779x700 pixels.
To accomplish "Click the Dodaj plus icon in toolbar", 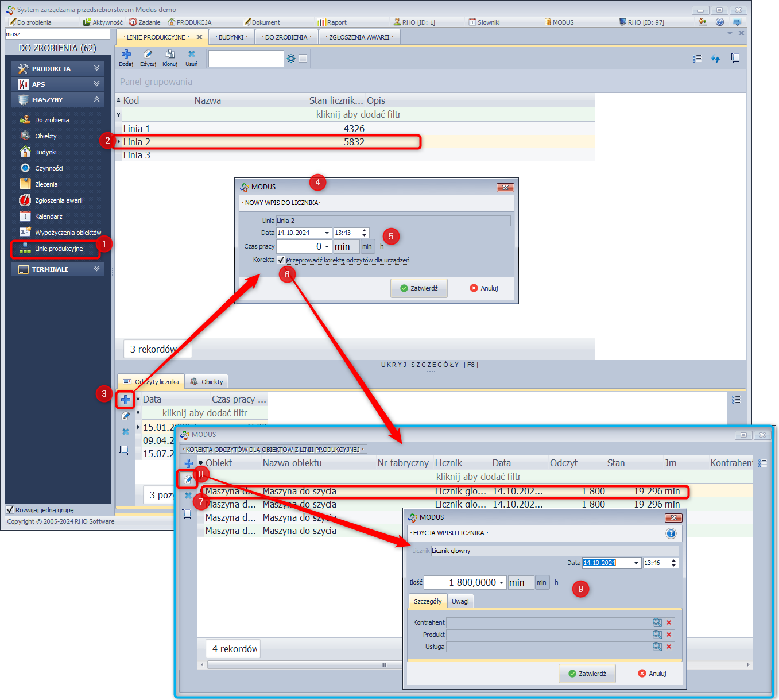I will click(x=126, y=55).
